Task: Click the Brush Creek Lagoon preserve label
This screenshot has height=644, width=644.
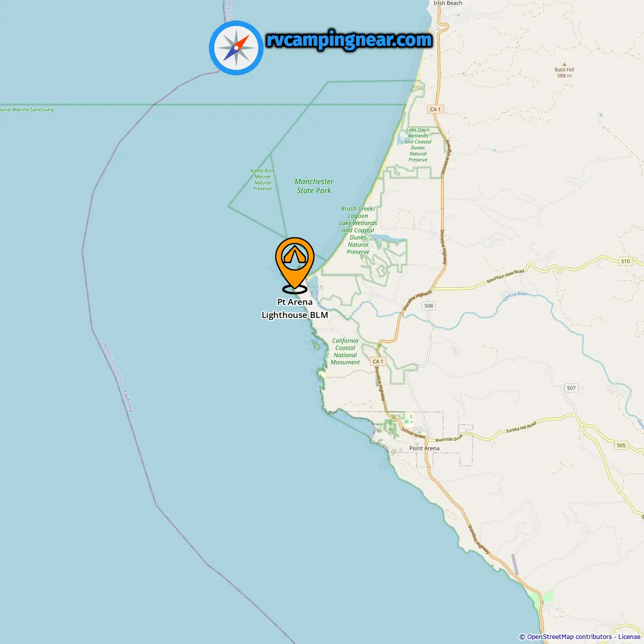Action: (358, 230)
